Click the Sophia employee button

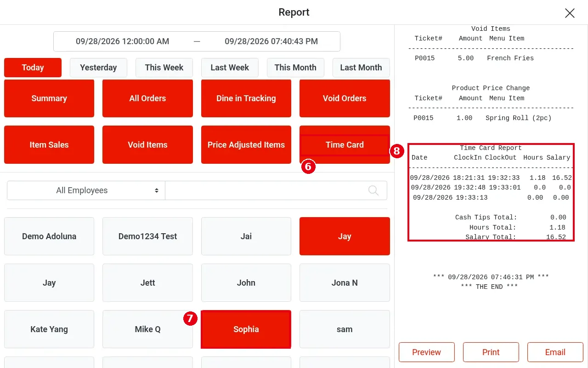[246, 329]
